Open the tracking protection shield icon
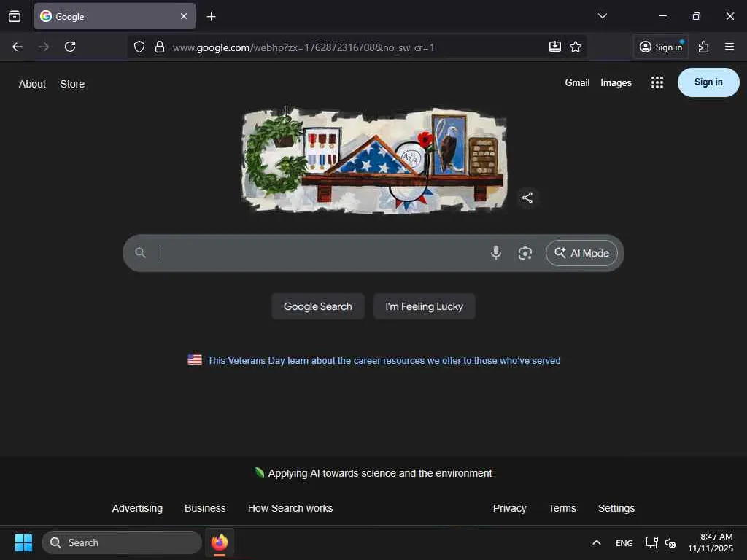 (x=139, y=47)
